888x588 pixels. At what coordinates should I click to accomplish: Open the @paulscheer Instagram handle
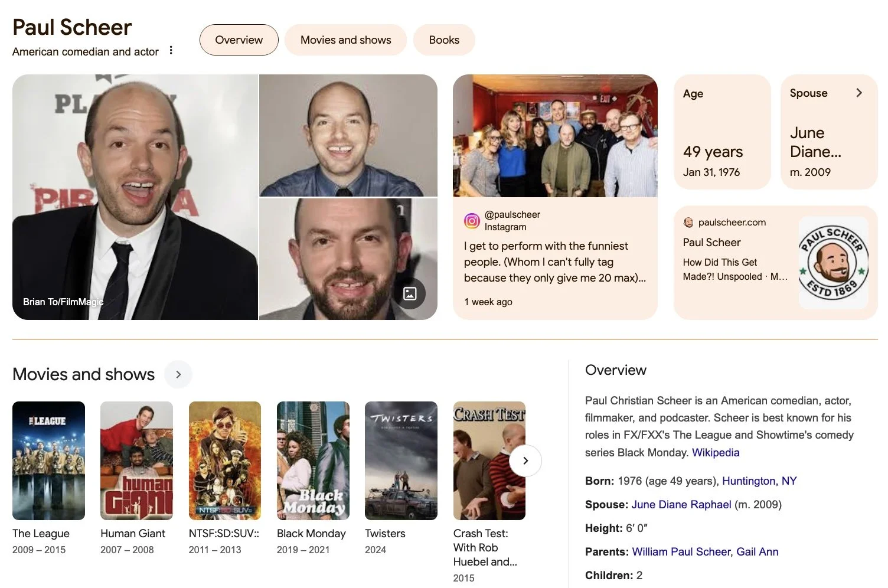(x=512, y=214)
